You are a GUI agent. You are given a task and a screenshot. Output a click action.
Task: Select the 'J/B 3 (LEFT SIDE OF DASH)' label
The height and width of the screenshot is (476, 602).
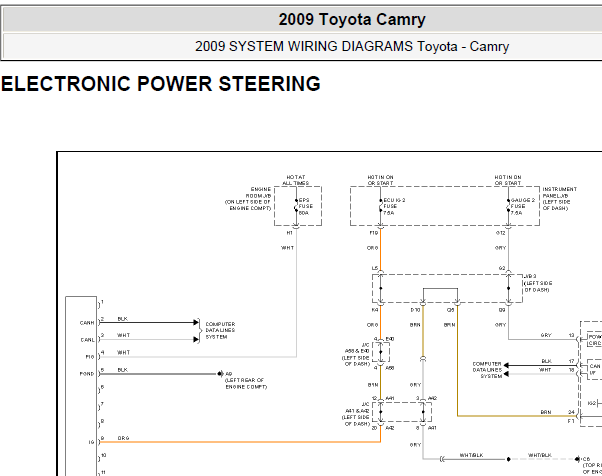538,283
